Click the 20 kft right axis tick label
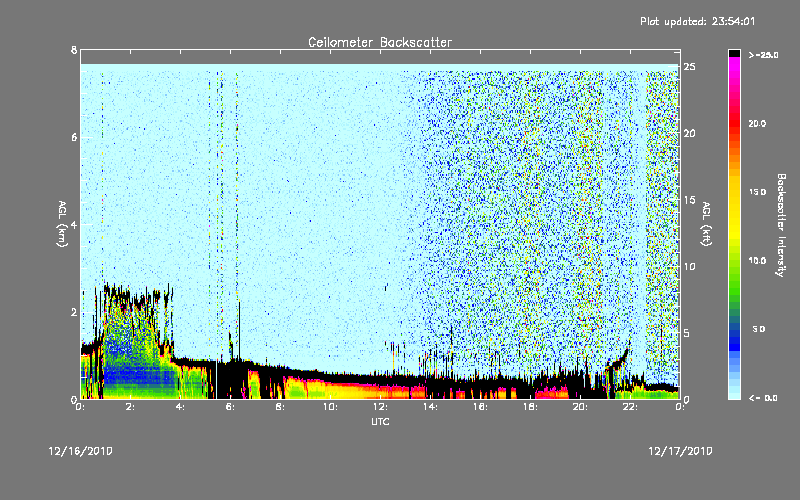Screen dimensions: 800x500 [x=689, y=133]
